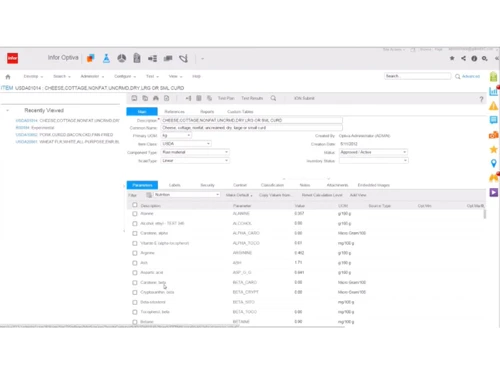This screenshot has width=500, height=375.
Task: Click the Description text field
Action: coord(252,120)
